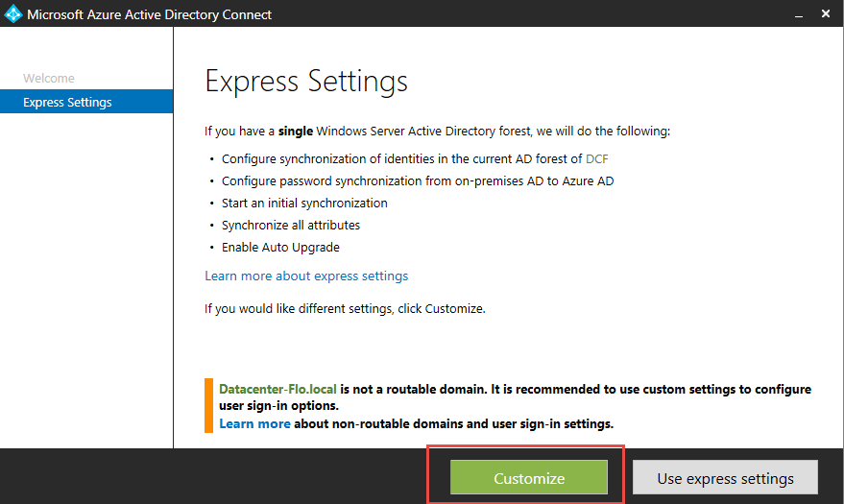844x504 pixels.
Task: Choose Use express settings button
Action: [725, 478]
